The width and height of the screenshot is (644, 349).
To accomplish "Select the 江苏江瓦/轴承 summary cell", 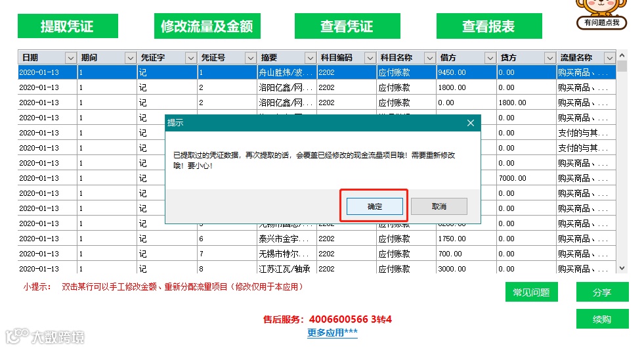I will point(287,268).
